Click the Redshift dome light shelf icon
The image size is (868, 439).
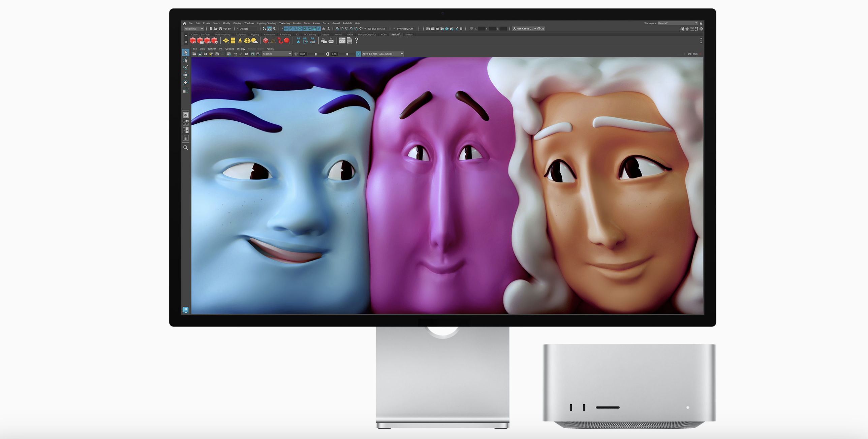(x=247, y=41)
